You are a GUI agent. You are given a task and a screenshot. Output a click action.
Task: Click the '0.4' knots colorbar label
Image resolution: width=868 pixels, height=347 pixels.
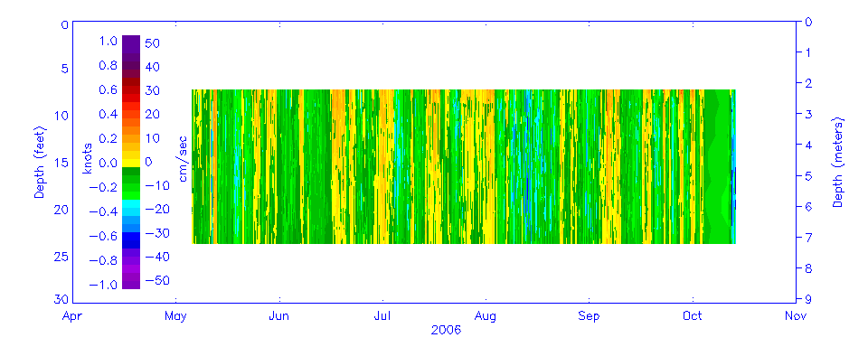[x=108, y=115]
